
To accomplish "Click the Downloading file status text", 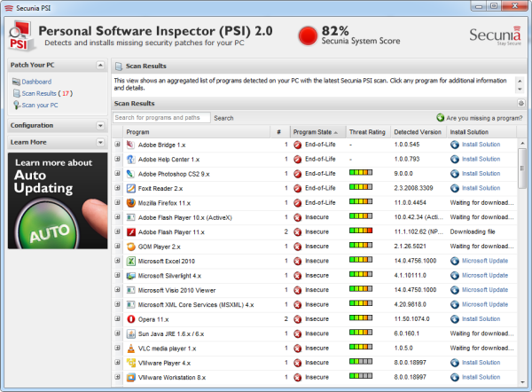I will (473, 231).
